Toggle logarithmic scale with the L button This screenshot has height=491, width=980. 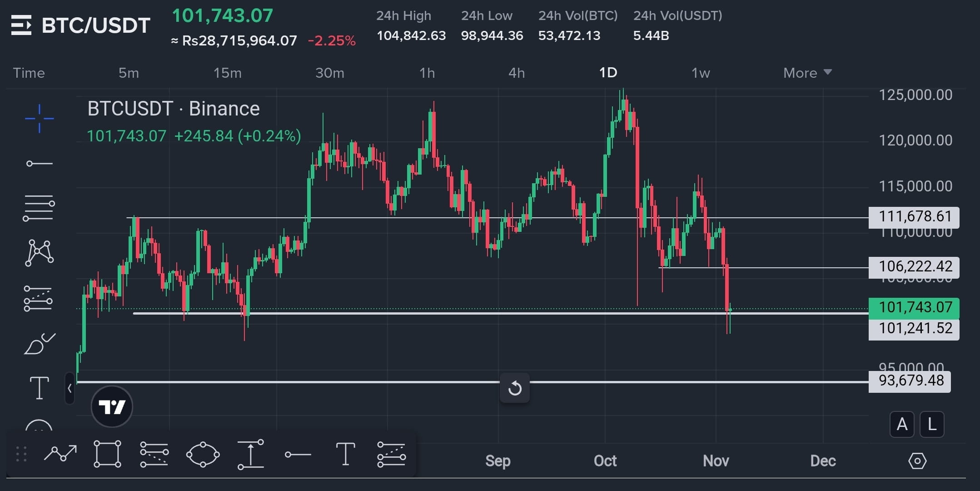pos(932,425)
